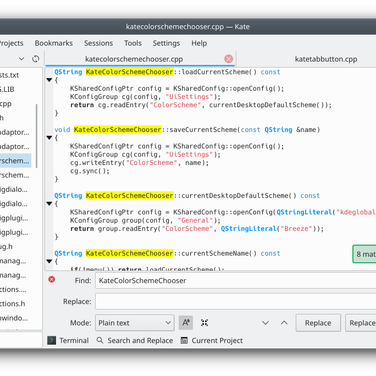
Task: Focus the Find input field
Action: pos(236,280)
